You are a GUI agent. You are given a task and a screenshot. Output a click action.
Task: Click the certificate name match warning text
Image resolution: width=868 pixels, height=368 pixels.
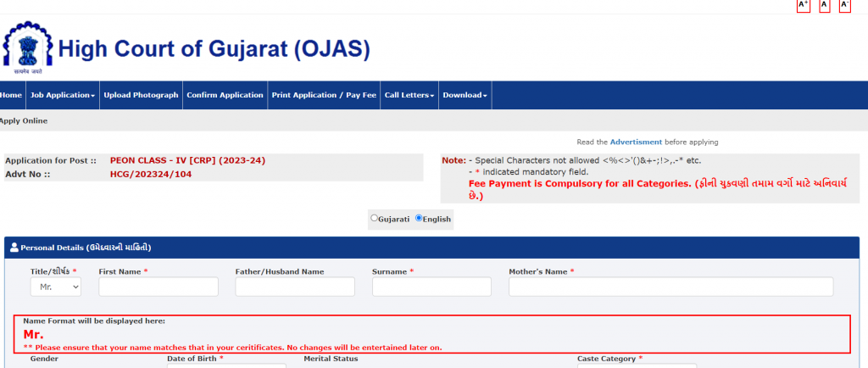click(x=232, y=348)
